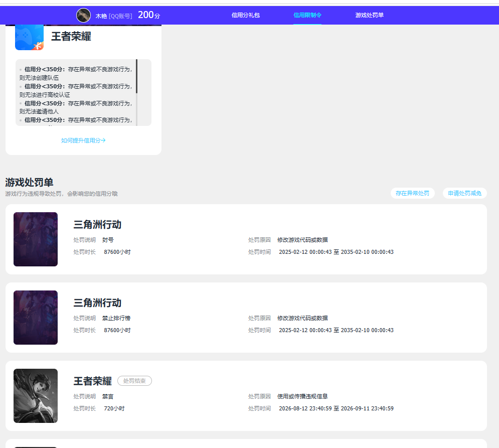The image size is (499, 448).
Task: Click the 720小时 duration value
Action: pyautogui.click(x=114, y=408)
